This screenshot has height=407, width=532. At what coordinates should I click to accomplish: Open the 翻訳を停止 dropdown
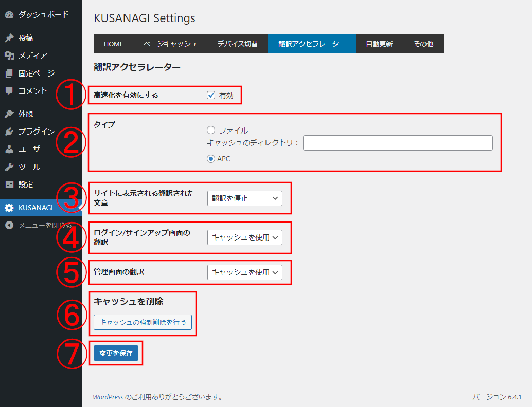click(245, 198)
